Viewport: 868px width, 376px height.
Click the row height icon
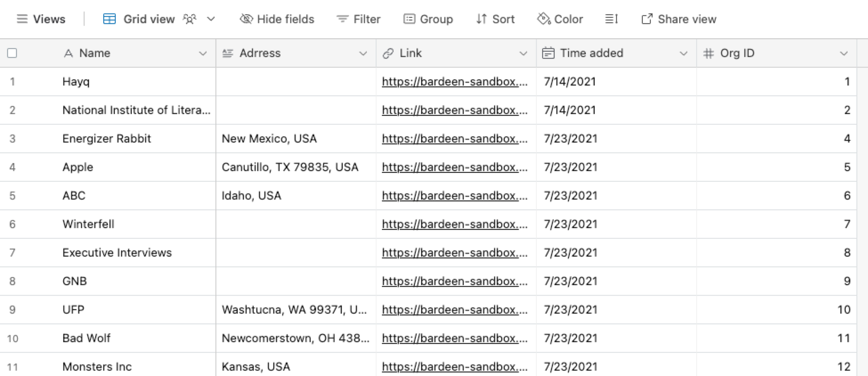tap(612, 19)
